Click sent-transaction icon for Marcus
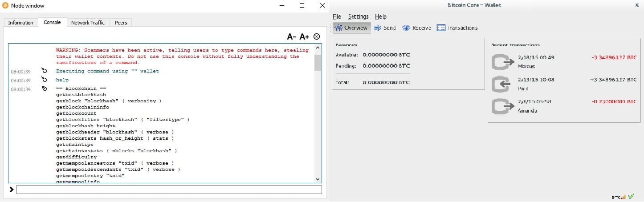644x202 pixels. (503, 62)
